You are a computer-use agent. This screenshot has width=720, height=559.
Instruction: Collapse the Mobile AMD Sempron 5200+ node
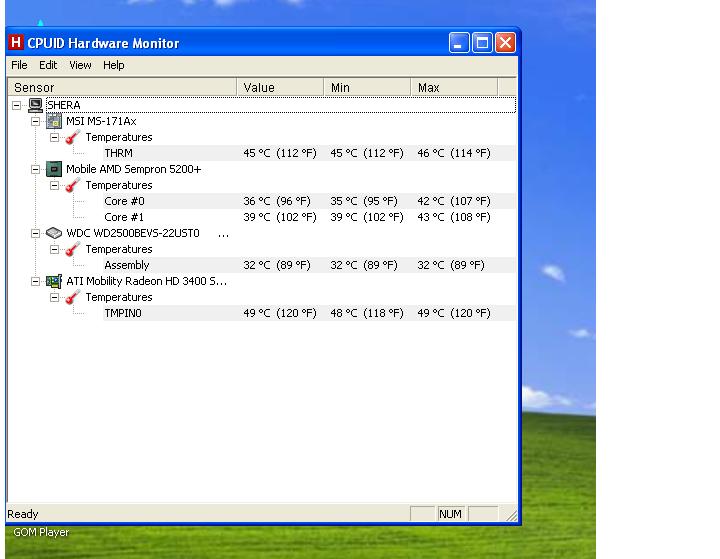pyautogui.click(x=35, y=169)
